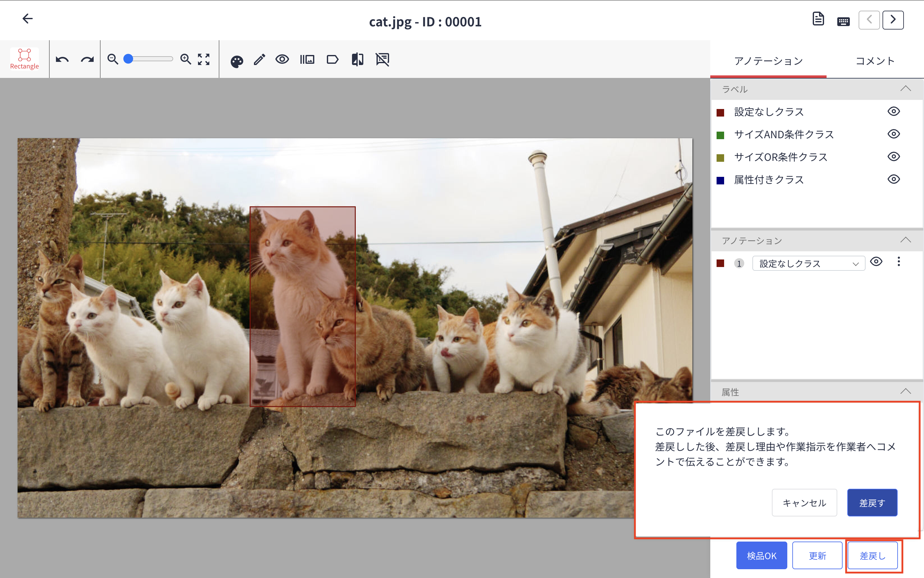
Task: Click the undo arrow icon
Action: click(x=62, y=60)
